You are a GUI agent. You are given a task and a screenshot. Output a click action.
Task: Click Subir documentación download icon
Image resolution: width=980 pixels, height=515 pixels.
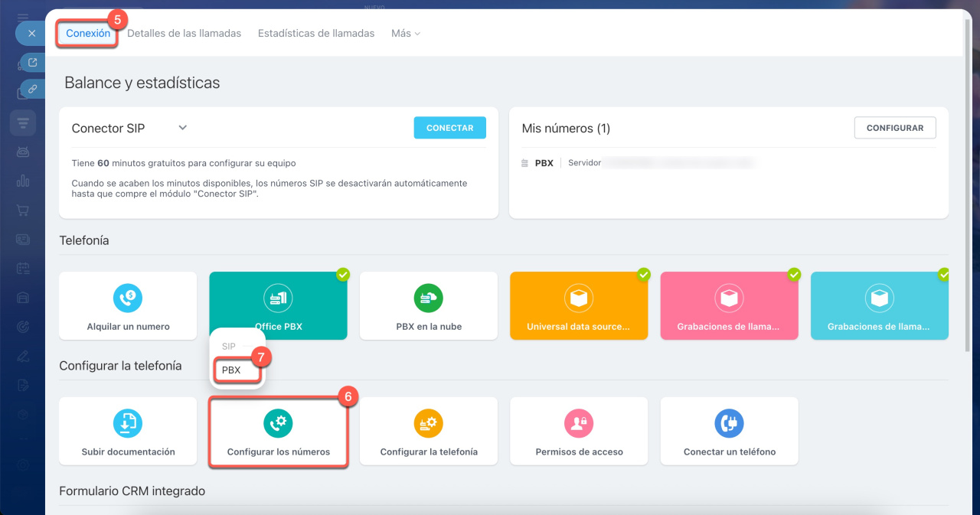tap(128, 422)
